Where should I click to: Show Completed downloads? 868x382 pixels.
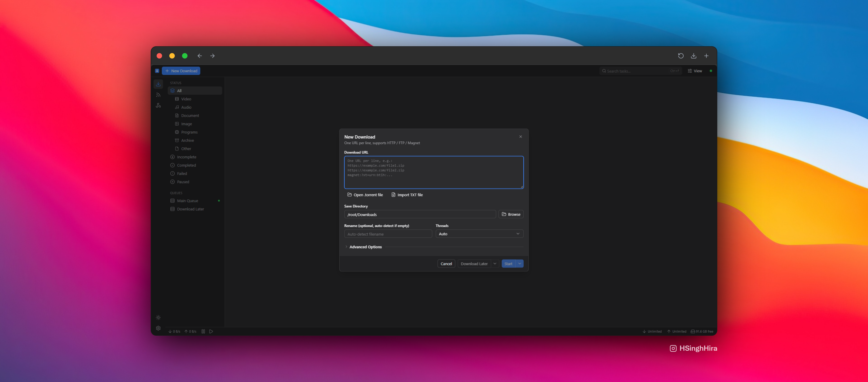pyautogui.click(x=195, y=165)
